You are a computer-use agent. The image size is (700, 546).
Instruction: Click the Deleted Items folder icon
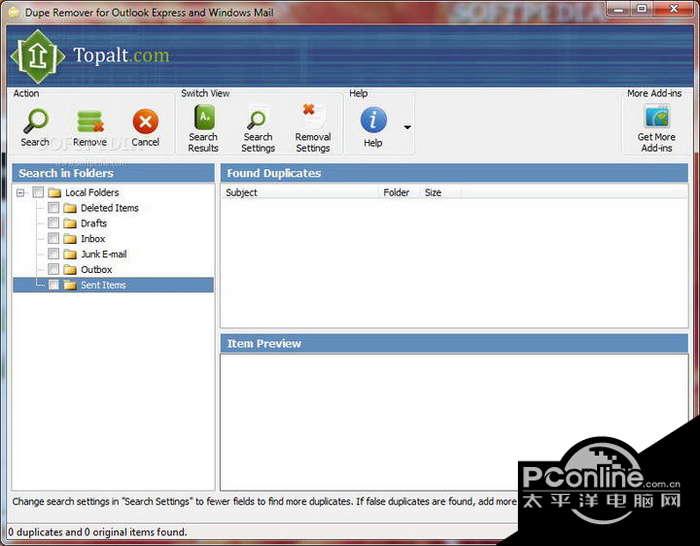point(70,208)
